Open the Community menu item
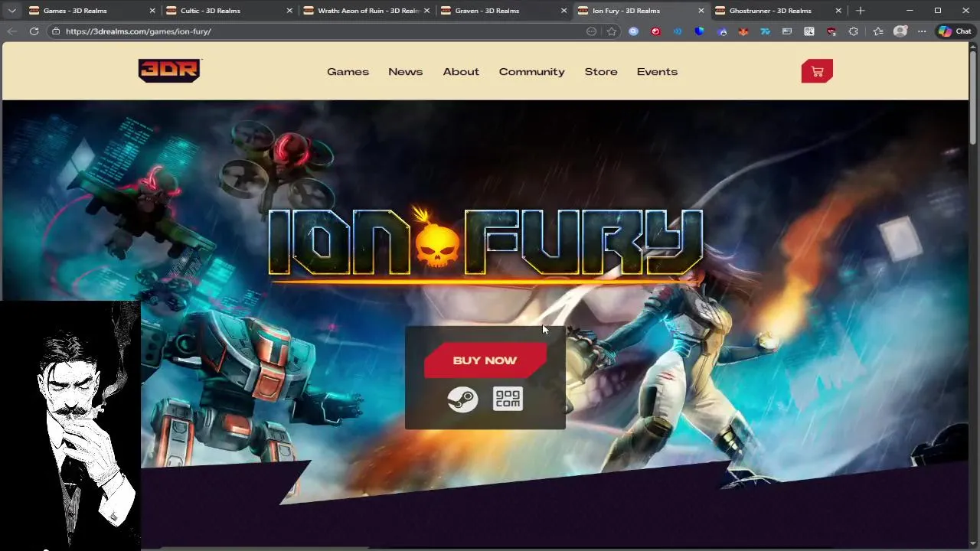This screenshot has height=551, width=980. point(531,72)
